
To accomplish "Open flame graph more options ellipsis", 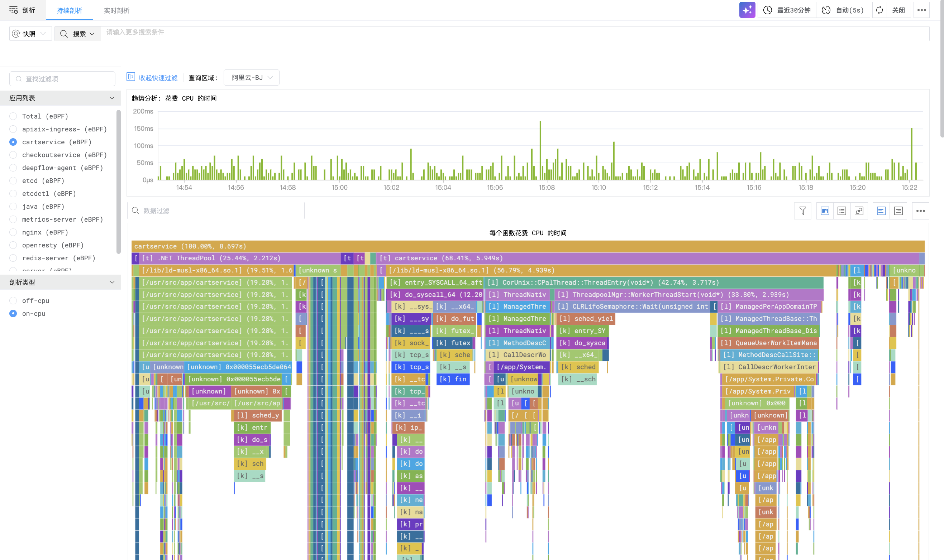I will click(x=920, y=211).
